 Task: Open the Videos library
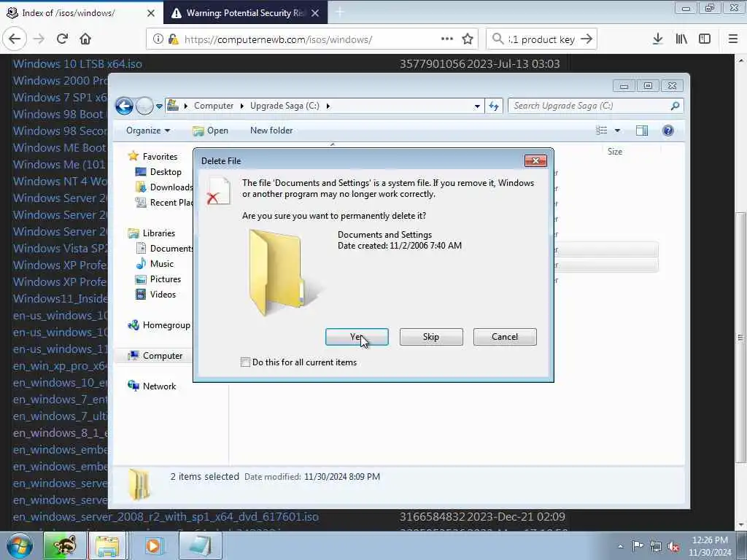click(156, 295)
